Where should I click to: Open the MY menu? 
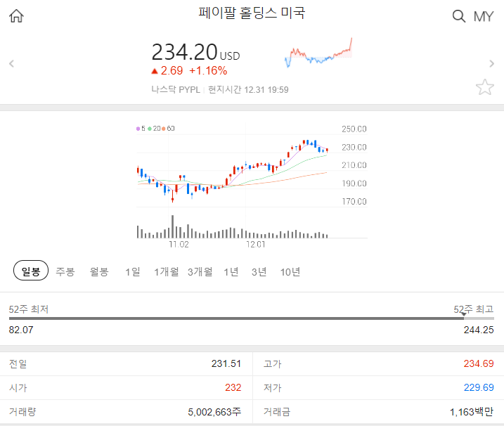tap(484, 16)
